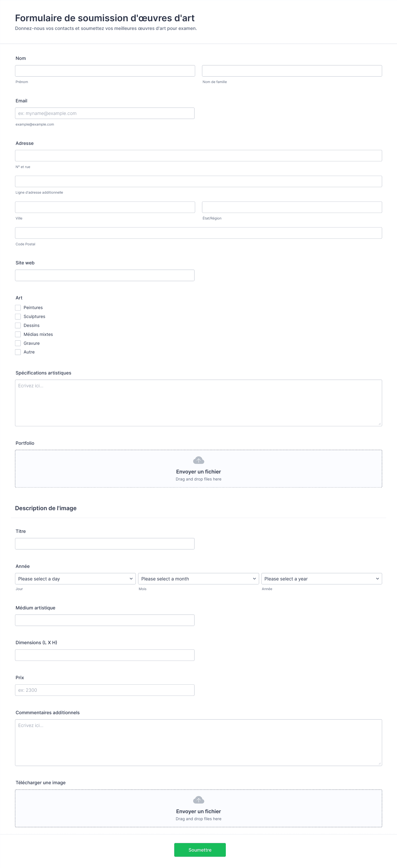The height and width of the screenshot is (868, 397).
Task: Open the year selection dropdown
Action: pyautogui.click(x=322, y=579)
